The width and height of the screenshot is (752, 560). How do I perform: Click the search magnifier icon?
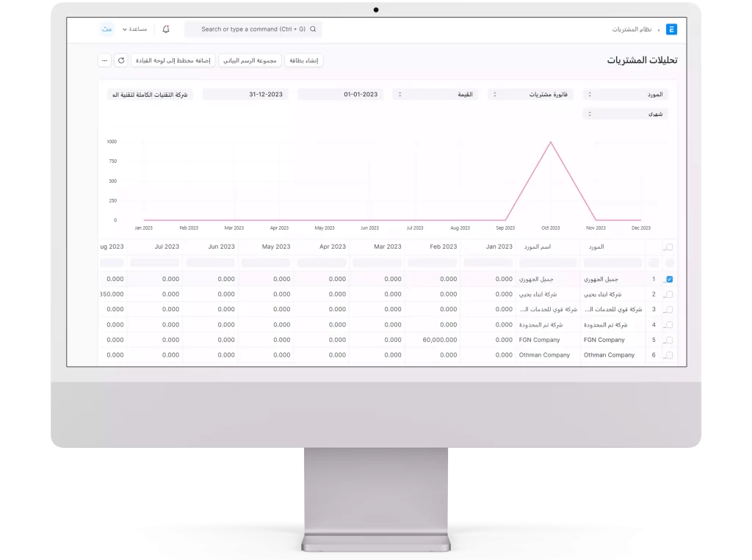313,29
